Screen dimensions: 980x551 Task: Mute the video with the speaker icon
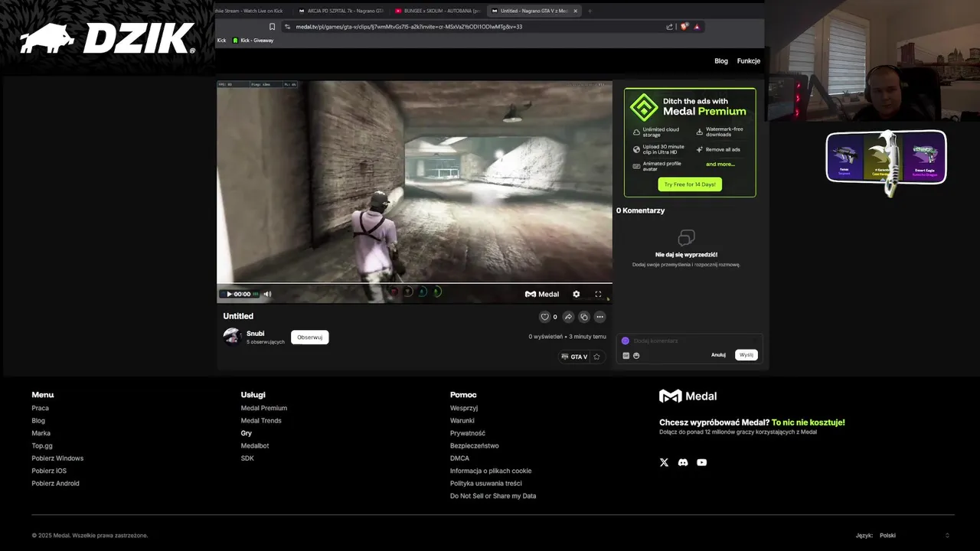click(x=267, y=294)
